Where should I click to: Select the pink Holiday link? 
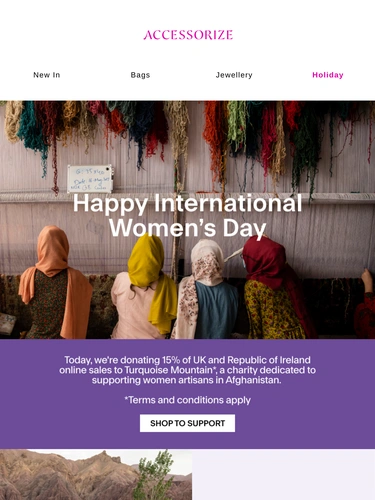[x=328, y=75]
